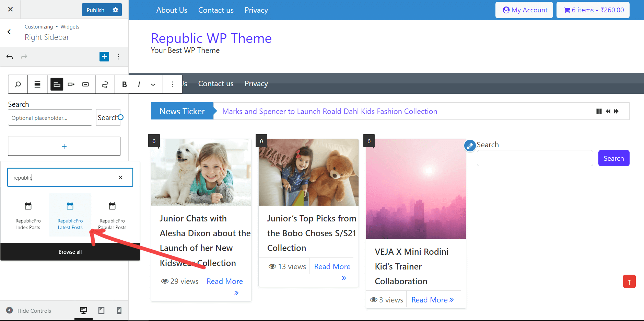Click comment count badge on puppy post
The image size is (644, 321).
tap(154, 141)
